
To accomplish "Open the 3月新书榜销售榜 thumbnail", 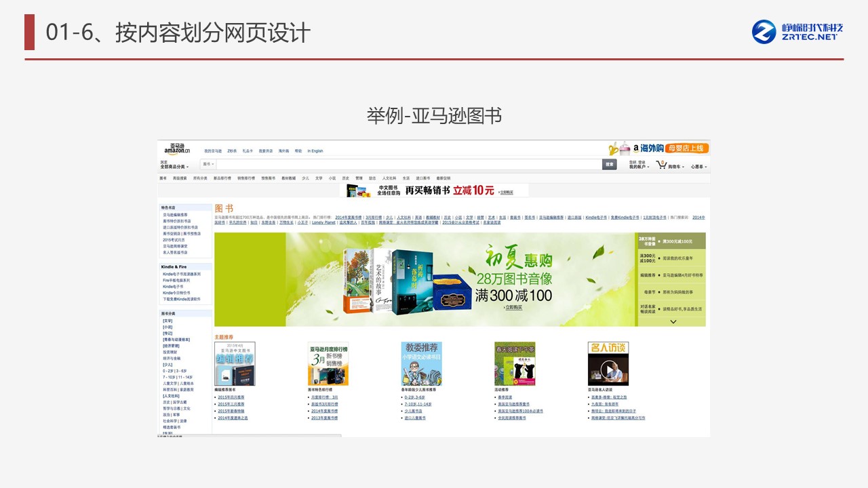I will coord(328,364).
